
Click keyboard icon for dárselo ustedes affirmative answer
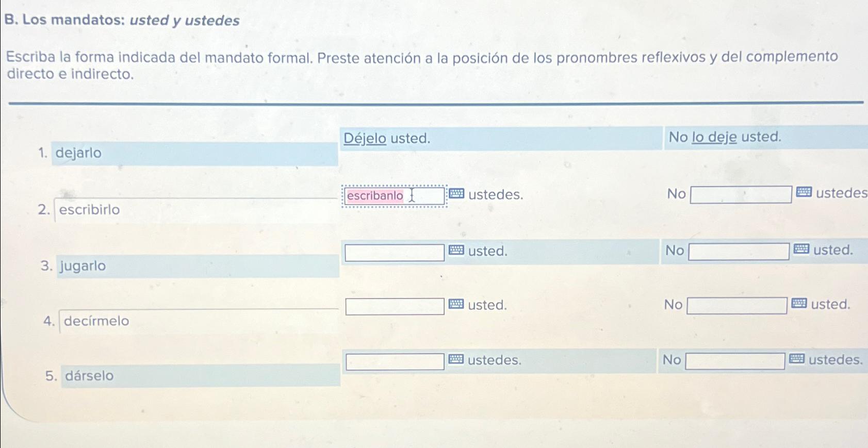[x=456, y=360]
